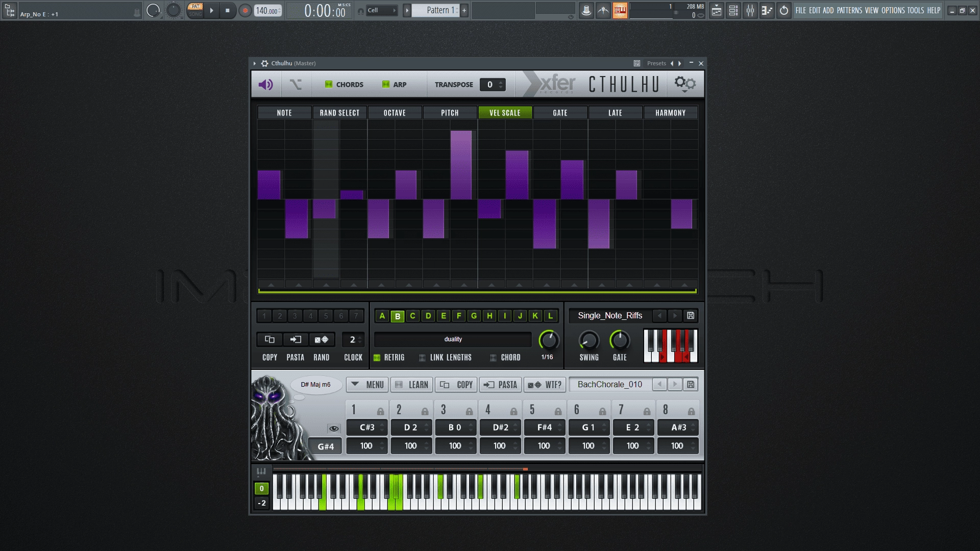Select the GATE arp tab

click(560, 113)
